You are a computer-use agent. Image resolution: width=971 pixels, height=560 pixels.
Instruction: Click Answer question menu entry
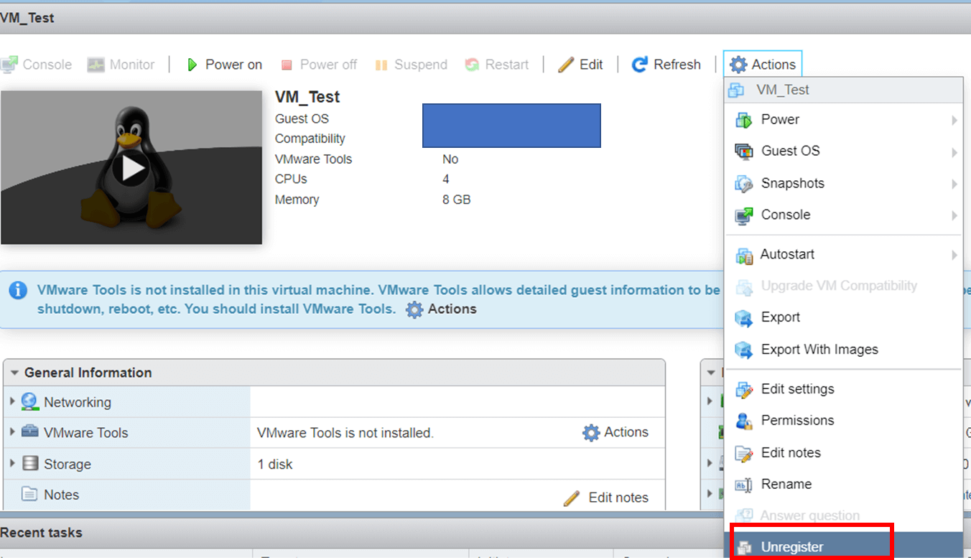[843, 515]
